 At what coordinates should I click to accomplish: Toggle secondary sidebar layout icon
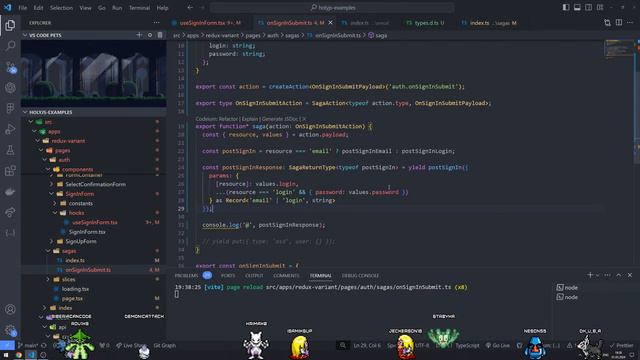(589, 7)
